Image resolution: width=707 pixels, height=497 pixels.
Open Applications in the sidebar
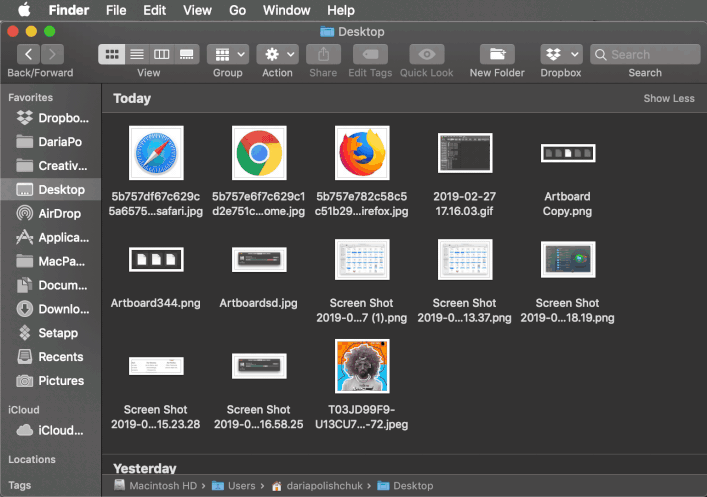50,238
